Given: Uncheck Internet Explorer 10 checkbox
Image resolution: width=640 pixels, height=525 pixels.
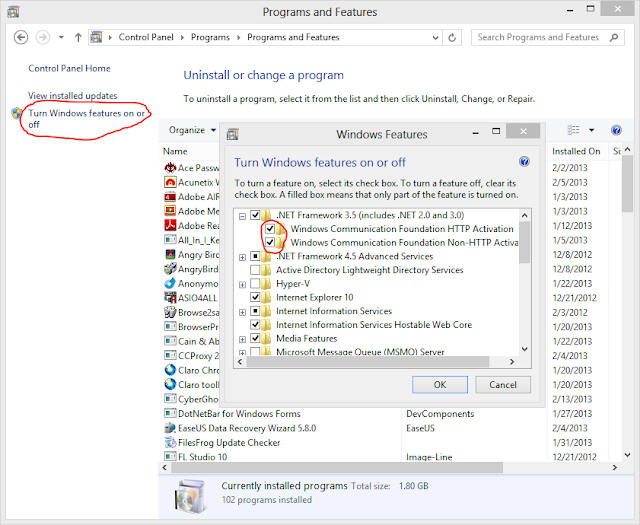Looking at the screenshot, I should pos(256,297).
